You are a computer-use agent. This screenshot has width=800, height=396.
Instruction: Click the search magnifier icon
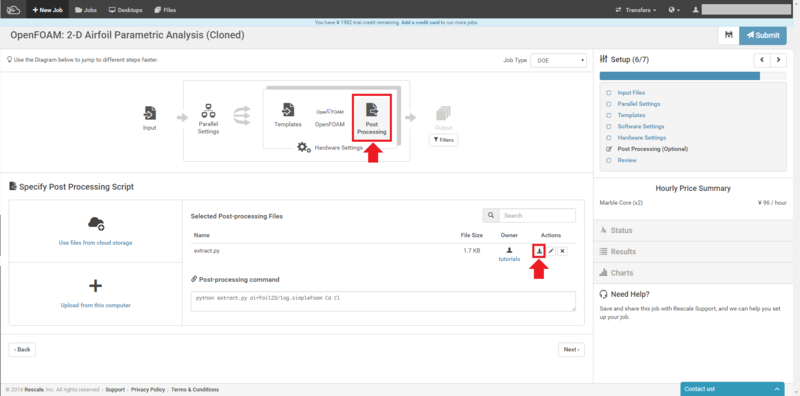coord(491,215)
